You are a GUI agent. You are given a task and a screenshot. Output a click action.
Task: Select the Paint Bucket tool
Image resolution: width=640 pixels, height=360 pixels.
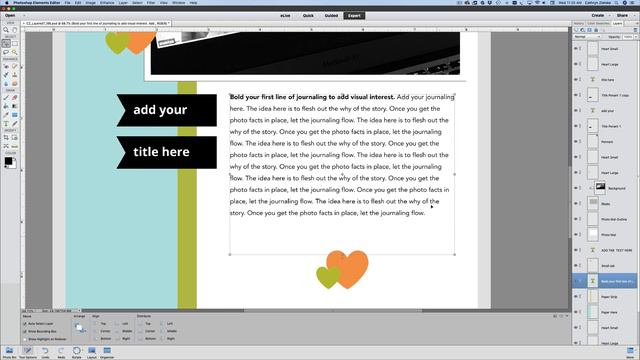click(6, 106)
